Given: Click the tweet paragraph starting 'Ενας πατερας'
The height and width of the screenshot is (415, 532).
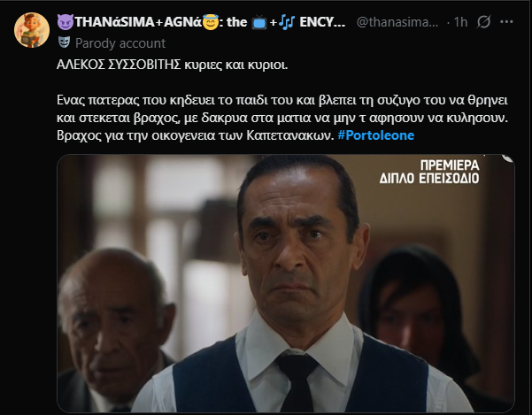Looking at the screenshot, I should click(282, 118).
